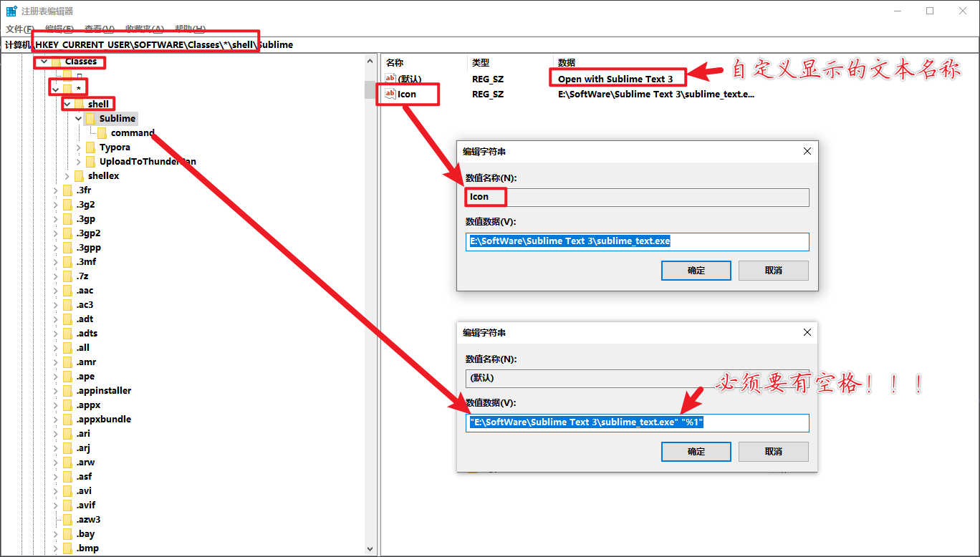Click 取消 in the Icon edit dialog
980x557 pixels.
[774, 271]
